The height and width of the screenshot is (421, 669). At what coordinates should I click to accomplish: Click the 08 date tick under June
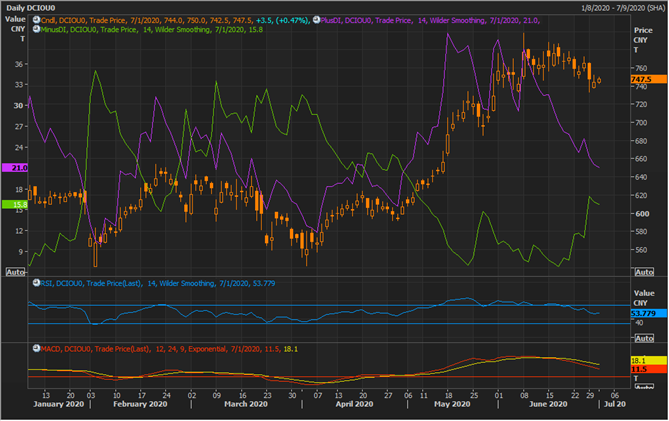524,395
